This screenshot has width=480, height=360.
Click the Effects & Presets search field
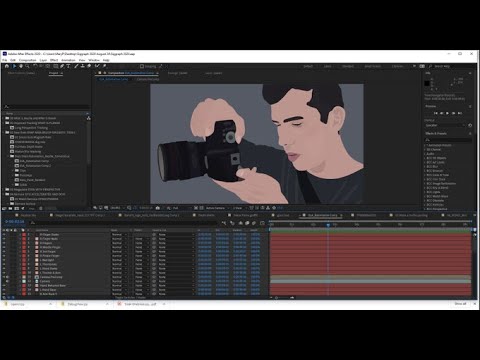point(448,140)
